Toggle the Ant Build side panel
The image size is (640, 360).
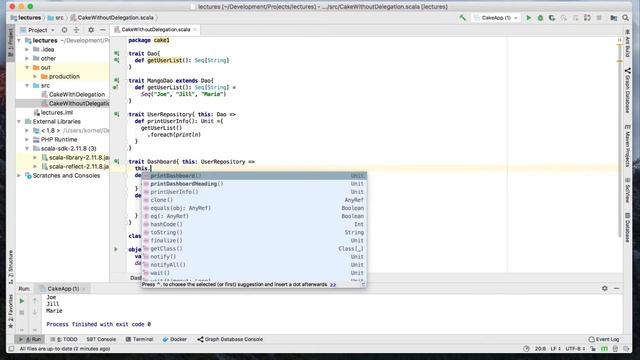tap(627, 44)
